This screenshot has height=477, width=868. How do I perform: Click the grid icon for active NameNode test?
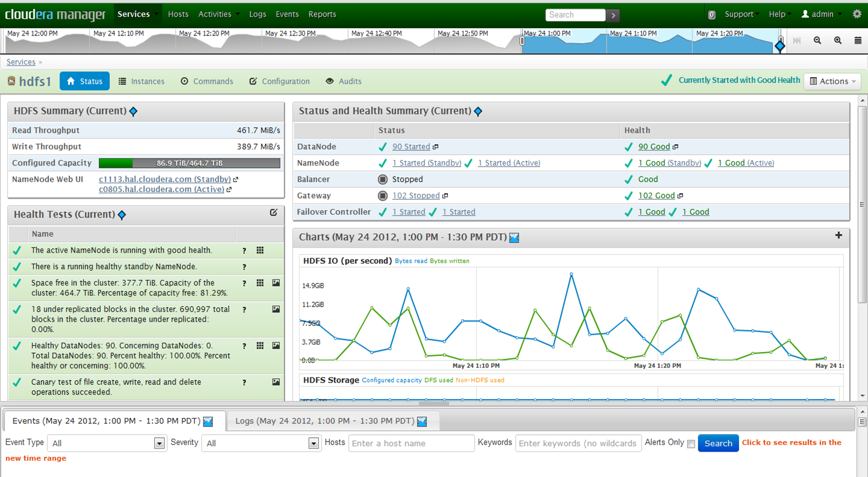pyautogui.click(x=260, y=250)
